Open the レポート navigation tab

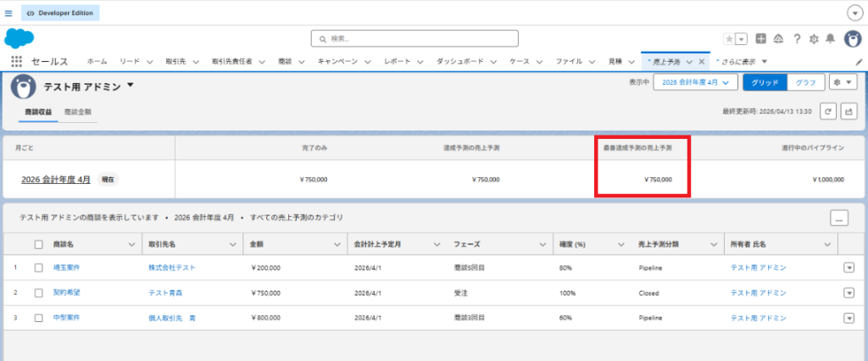pos(398,62)
